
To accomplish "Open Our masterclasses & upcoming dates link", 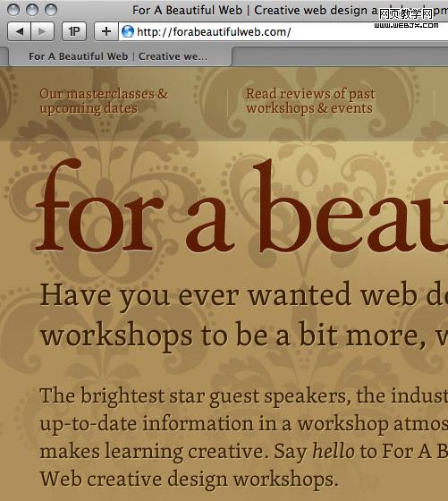I will [x=104, y=100].
